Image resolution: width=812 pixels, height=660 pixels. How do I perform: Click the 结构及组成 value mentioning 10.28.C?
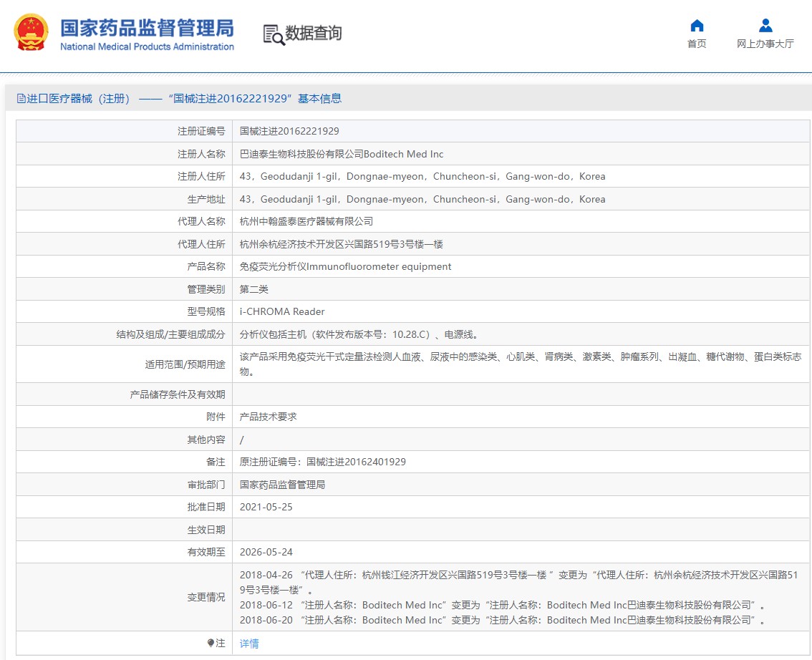click(360, 334)
